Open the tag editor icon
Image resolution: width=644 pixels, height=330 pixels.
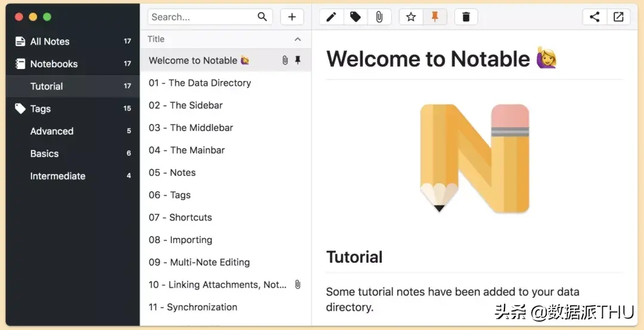point(355,17)
